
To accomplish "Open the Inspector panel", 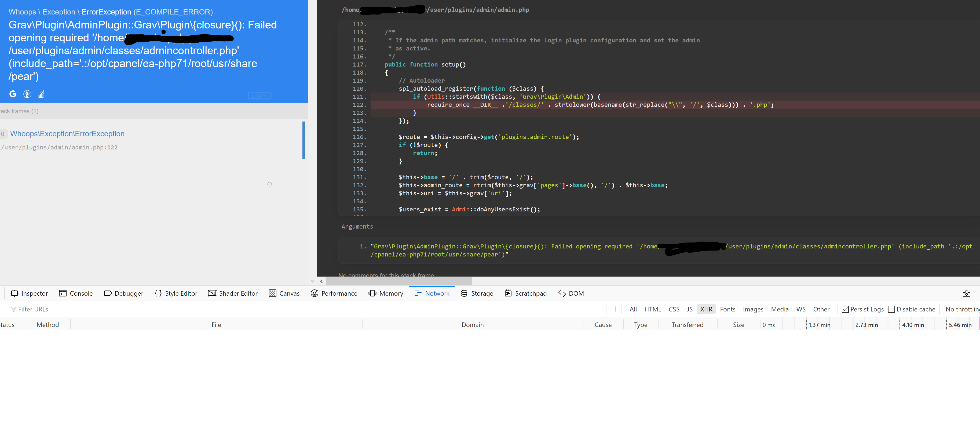I will (x=29, y=293).
